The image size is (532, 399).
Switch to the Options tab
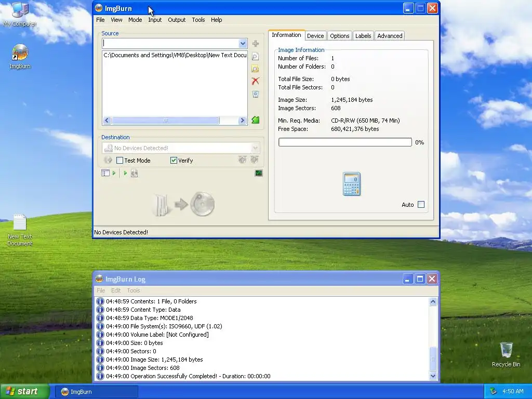point(340,36)
